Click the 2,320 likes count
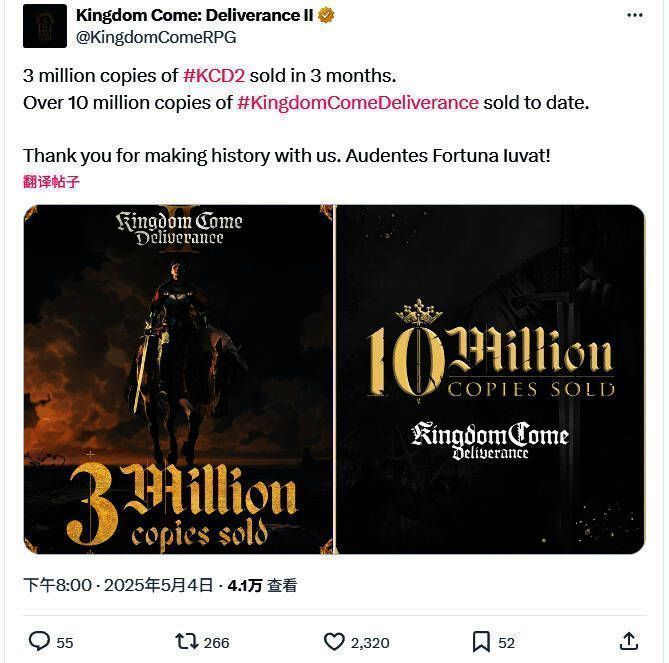The width and height of the screenshot is (669, 663). [369, 642]
